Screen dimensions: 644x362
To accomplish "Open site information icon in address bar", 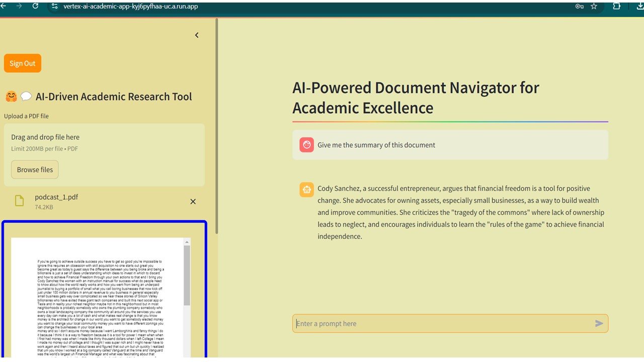I will click(x=55, y=6).
